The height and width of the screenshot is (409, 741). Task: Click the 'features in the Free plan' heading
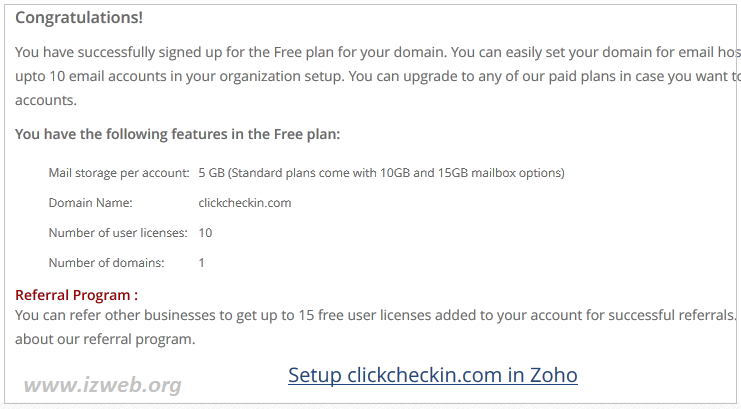[x=178, y=134]
